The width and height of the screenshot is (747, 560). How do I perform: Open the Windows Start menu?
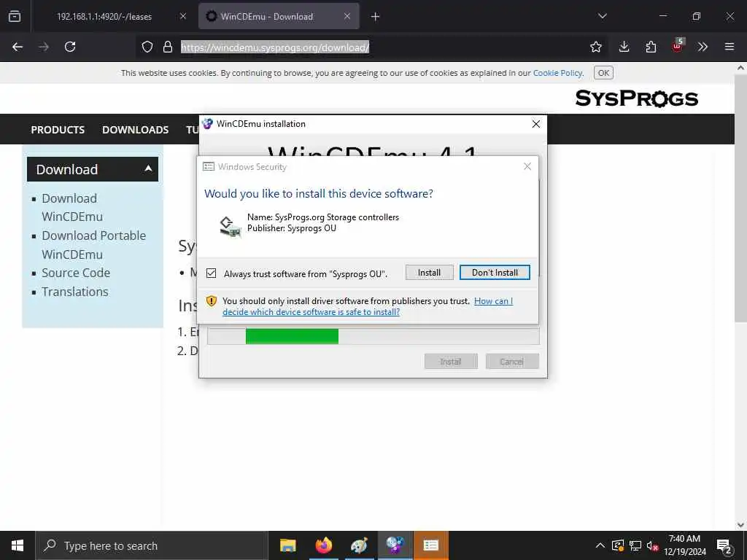18,545
